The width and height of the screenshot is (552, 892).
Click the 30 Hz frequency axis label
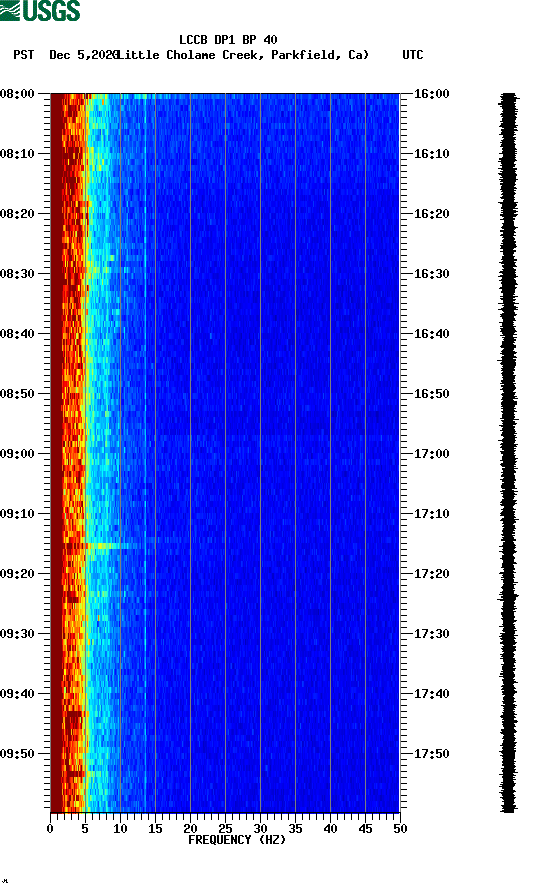click(260, 829)
